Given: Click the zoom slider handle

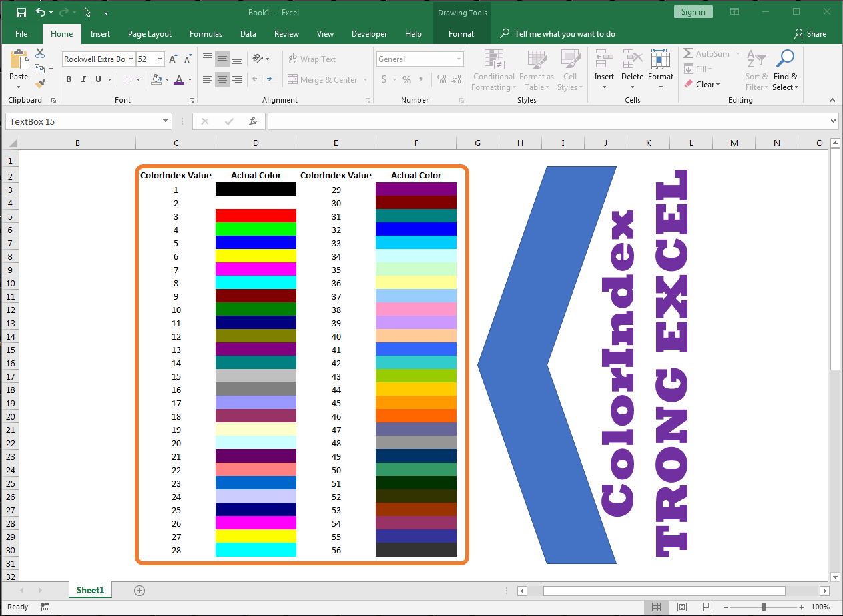Looking at the screenshot, I should click(x=764, y=607).
